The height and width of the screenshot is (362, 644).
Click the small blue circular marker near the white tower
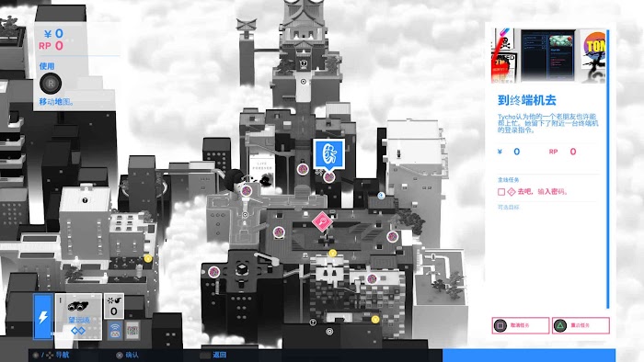381,196
